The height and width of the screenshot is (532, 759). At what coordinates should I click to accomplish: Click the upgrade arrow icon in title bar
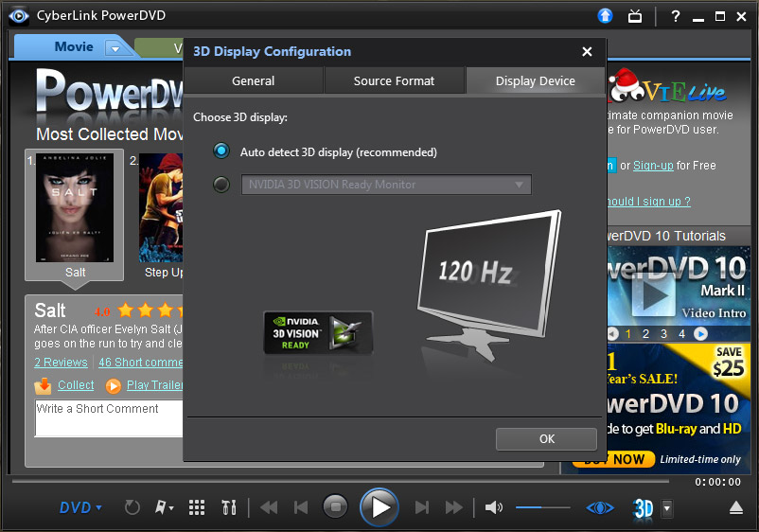coord(605,16)
